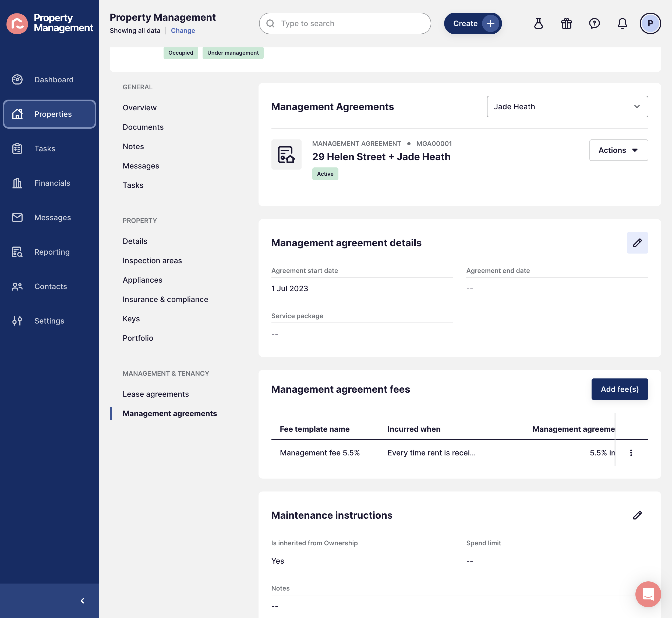The image size is (672, 618).
Task: Open the Dashboard icon in sidebar
Action: pyautogui.click(x=17, y=80)
